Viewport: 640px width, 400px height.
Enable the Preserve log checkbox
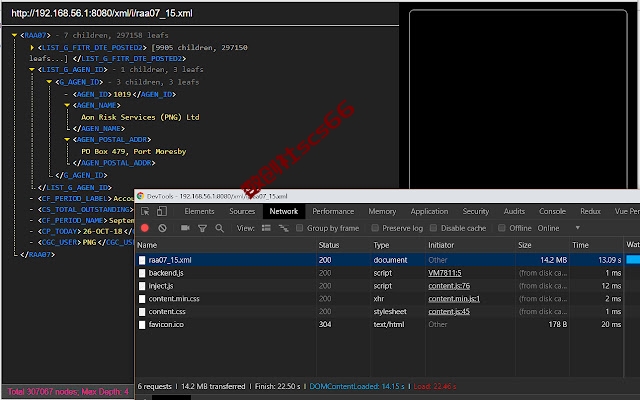point(375,228)
